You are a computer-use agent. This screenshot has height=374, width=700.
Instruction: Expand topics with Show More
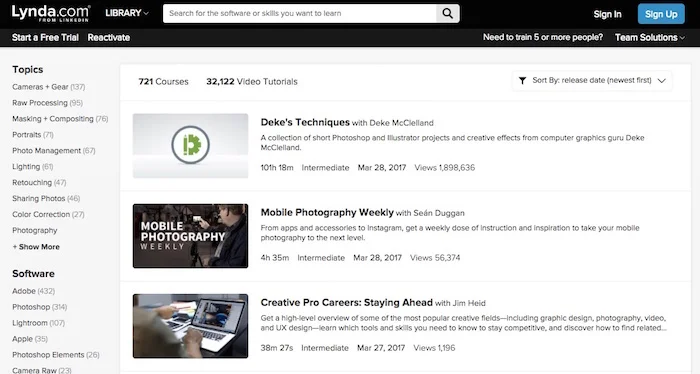[36, 247]
